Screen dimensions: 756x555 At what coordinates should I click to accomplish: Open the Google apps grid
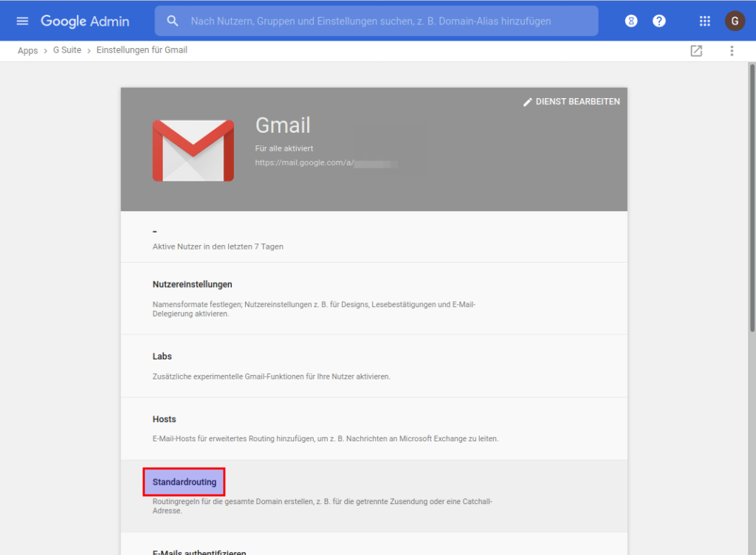[705, 21]
